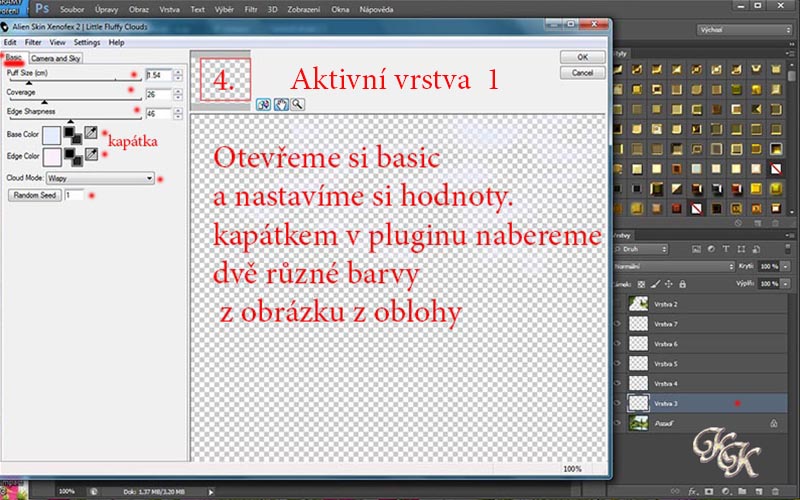Image resolution: width=800 pixels, height=500 pixels.
Task: Open the Normální blend mode dropdown
Action: click(x=673, y=266)
